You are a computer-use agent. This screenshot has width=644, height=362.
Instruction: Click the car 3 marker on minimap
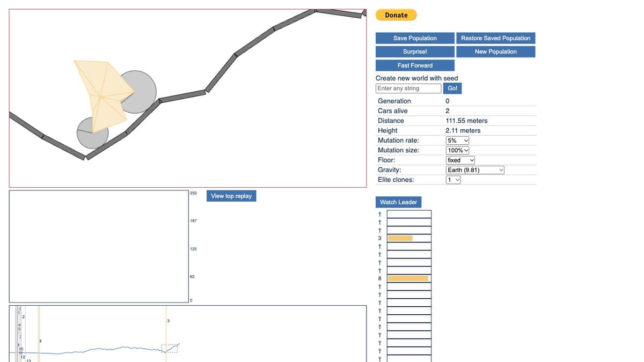[166, 333]
